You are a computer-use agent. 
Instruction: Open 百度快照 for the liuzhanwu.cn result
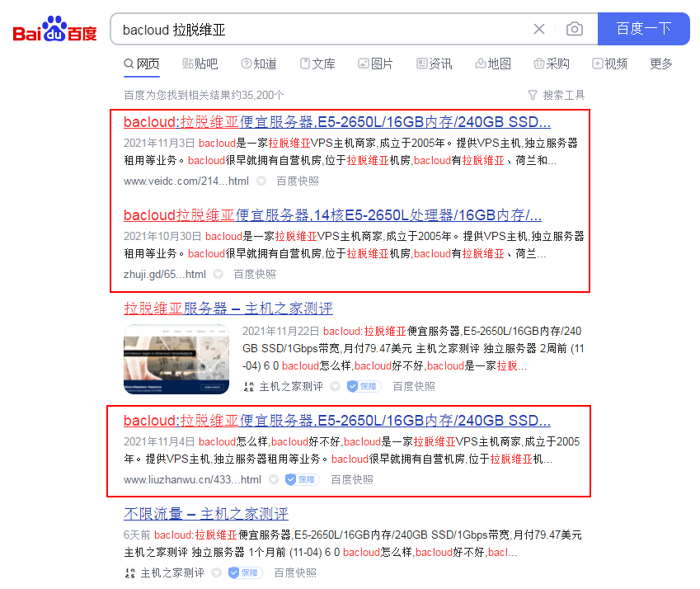[352, 479]
